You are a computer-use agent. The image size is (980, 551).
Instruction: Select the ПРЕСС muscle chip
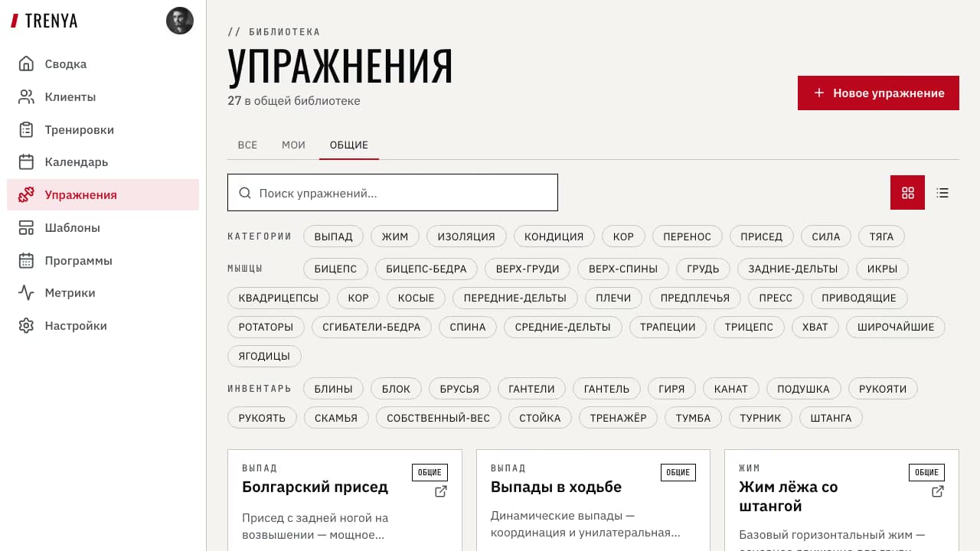point(776,298)
